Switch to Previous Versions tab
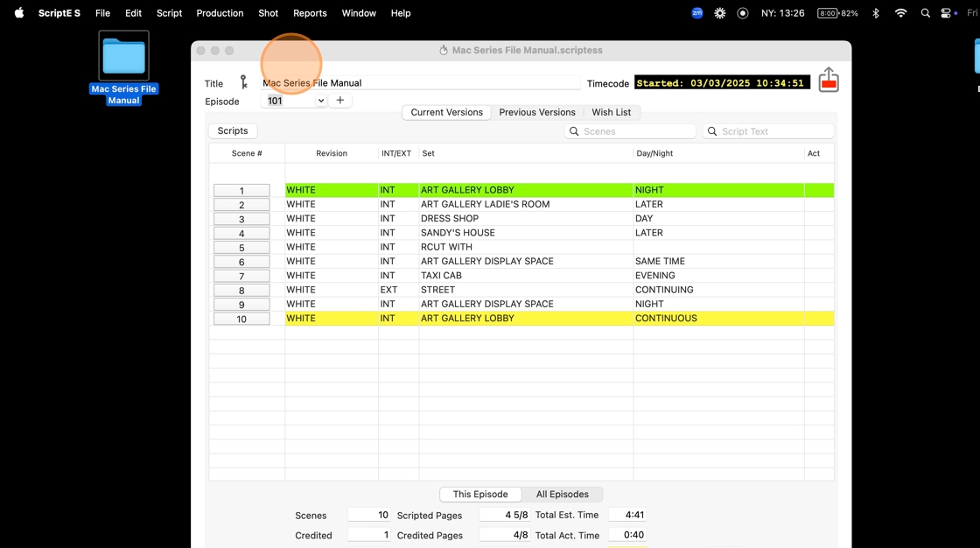Screen dimensions: 980x548 537,112
